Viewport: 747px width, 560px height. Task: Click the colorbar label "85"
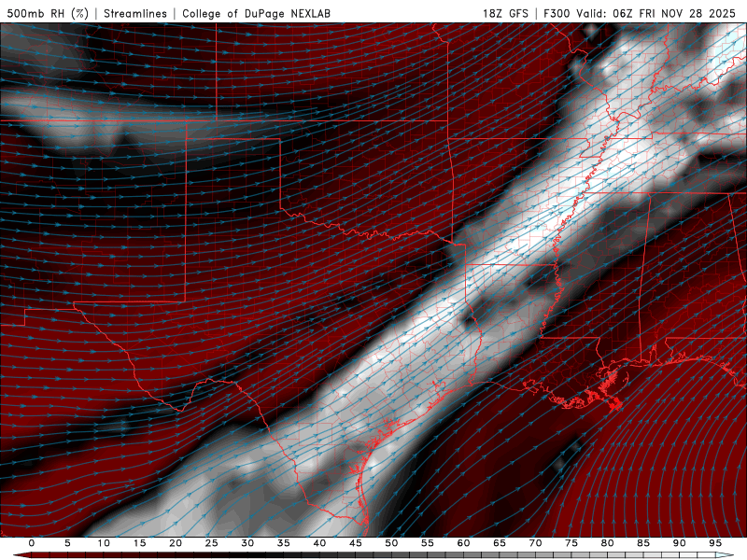(x=643, y=543)
